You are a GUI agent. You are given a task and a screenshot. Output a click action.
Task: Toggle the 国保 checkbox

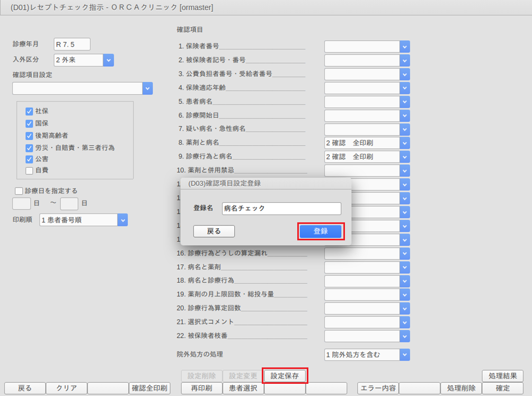30,123
